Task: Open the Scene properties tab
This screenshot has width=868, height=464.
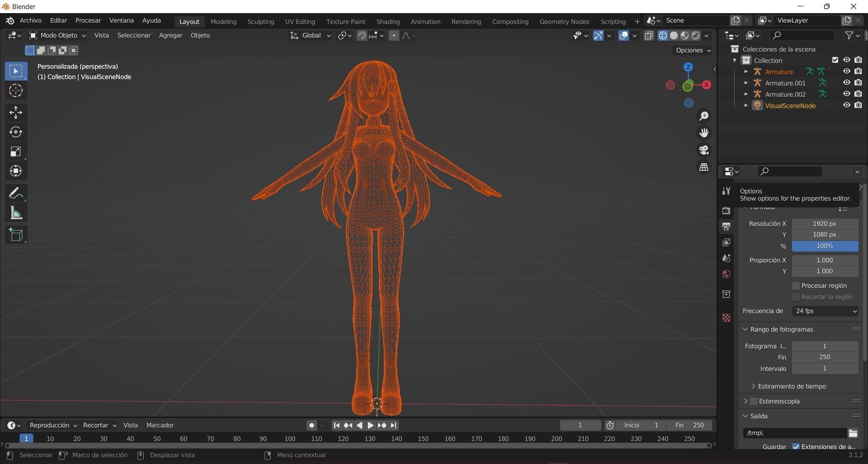Action: click(726, 258)
